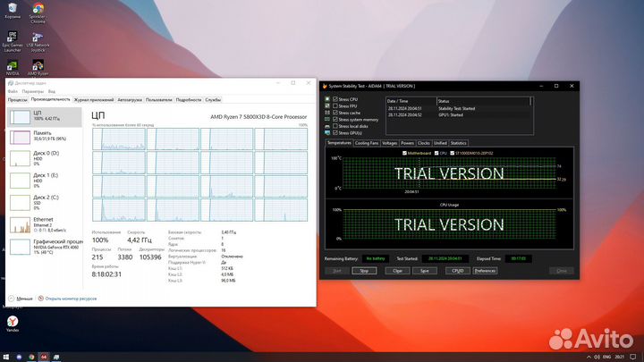This screenshot has height=362, width=644.
Task: Open the NVIDIA desktop shortcut
Action: pyautogui.click(x=13, y=68)
